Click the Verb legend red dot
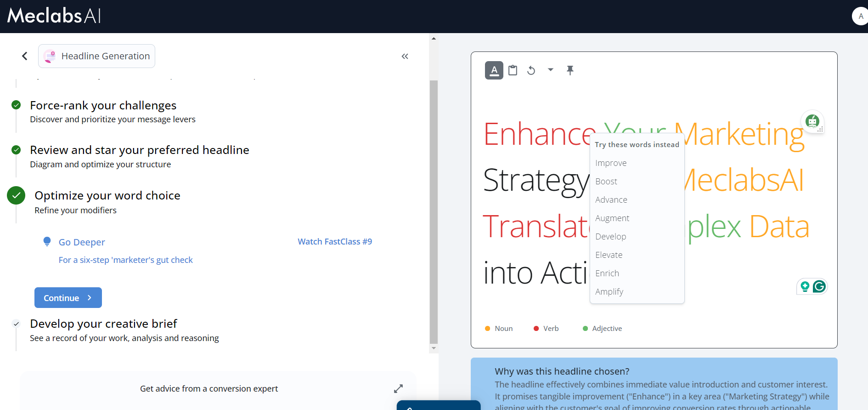 (536, 329)
